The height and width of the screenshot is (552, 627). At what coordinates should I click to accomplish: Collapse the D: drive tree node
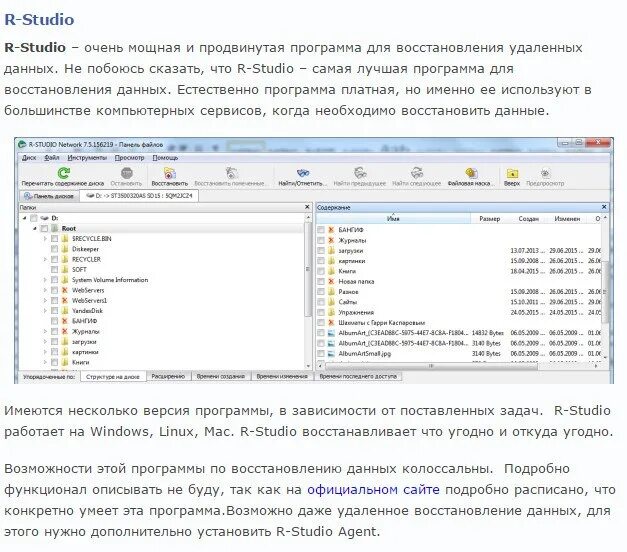click(24, 218)
